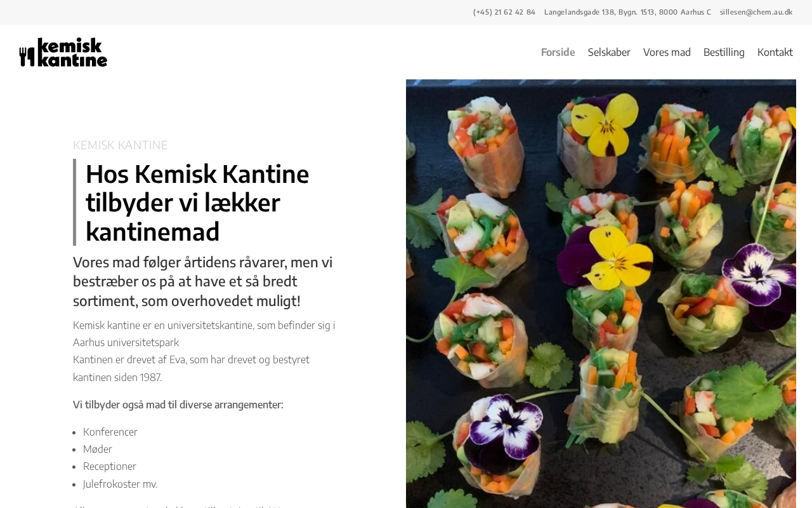Click the main heading Hos Kemisk Kantine
812x508 pixels.
[x=197, y=203]
